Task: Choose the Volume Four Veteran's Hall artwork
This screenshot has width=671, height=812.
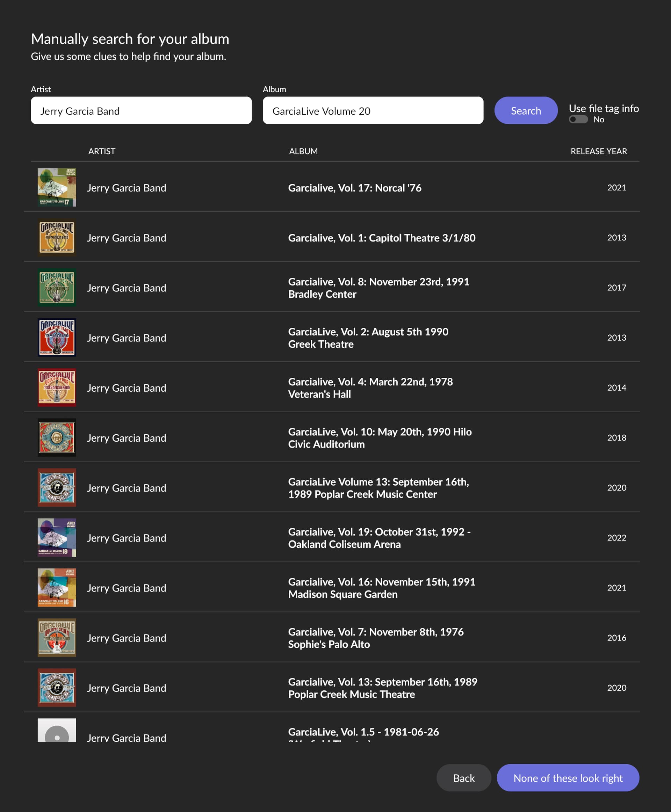Action: pos(57,387)
